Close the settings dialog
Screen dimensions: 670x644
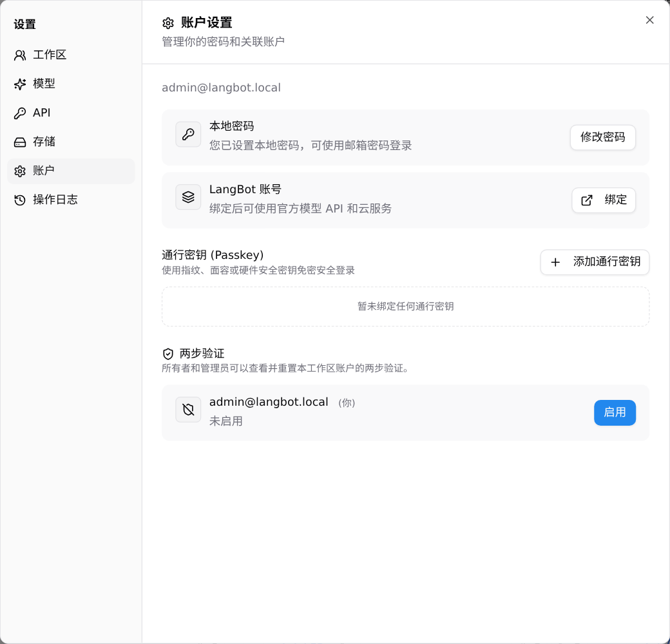point(649,20)
